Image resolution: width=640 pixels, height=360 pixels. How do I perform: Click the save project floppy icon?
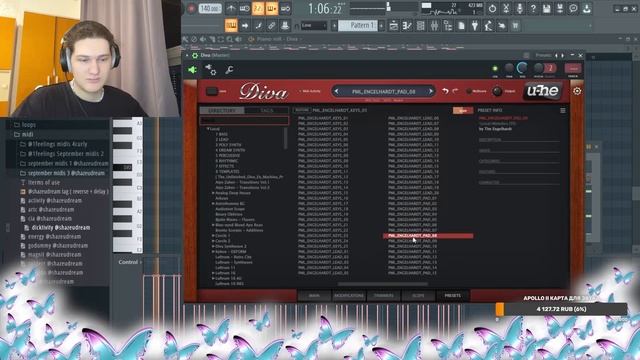pyautogui.click(x=547, y=8)
